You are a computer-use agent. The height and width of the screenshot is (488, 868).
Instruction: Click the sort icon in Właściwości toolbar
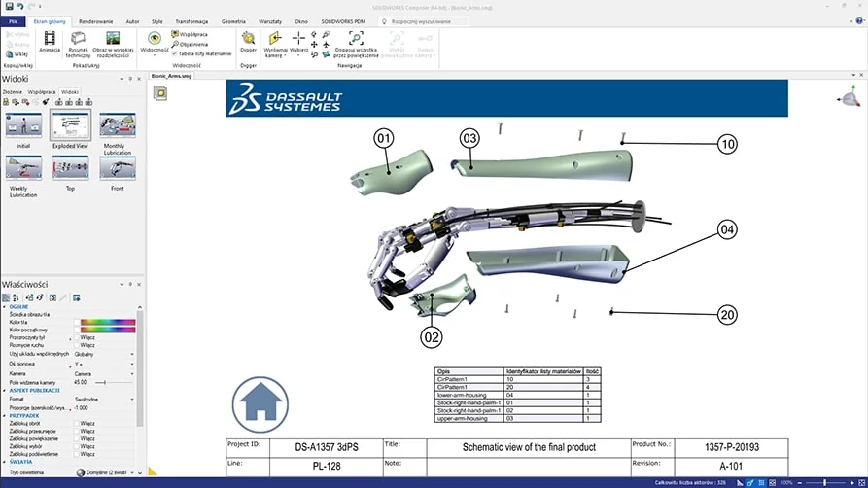click(16, 297)
